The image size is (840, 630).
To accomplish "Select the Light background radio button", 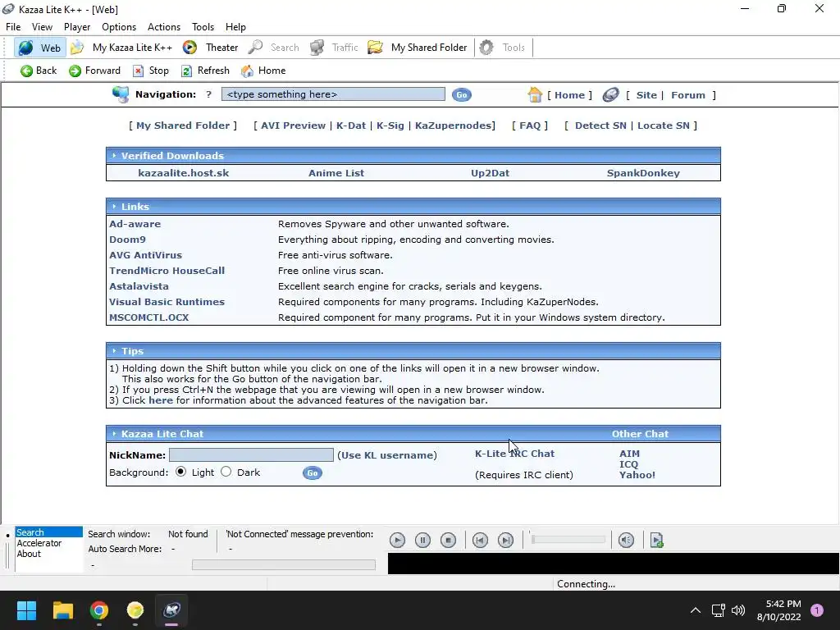I will click(180, 472).
